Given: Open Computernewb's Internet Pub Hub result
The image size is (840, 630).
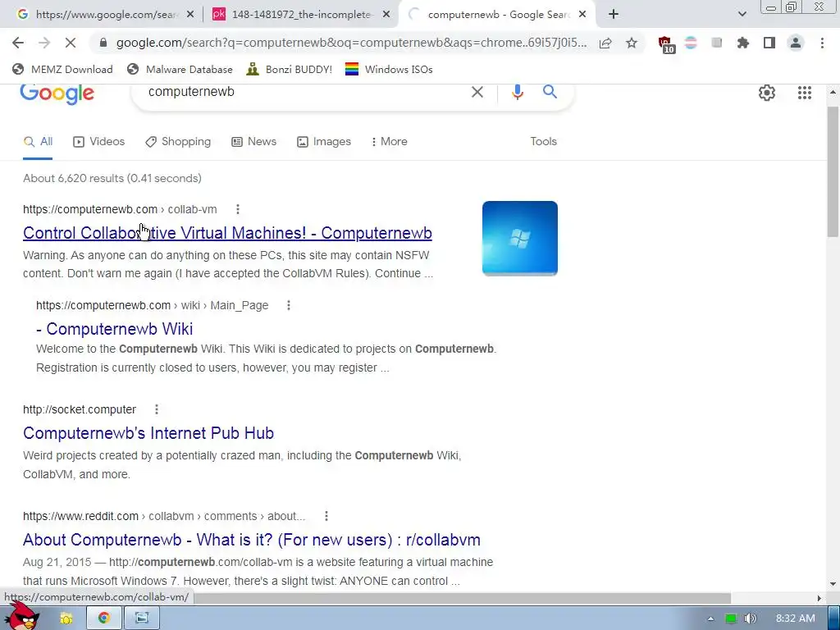Looking at the screenshot, I should pyautogui.click(x=148, y=433).
